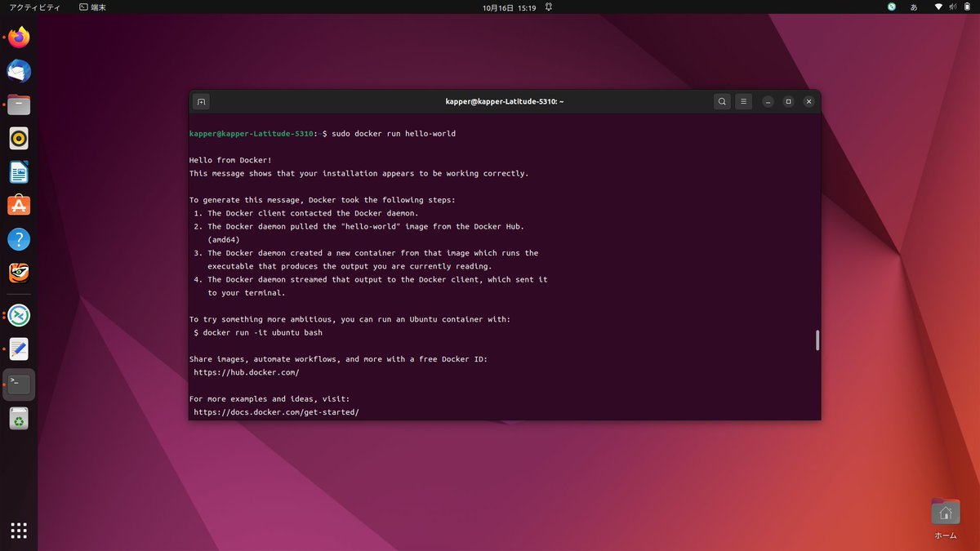980x551 pixels.
Task: Open a new tab in the terminal
Action: coord(202,101)
